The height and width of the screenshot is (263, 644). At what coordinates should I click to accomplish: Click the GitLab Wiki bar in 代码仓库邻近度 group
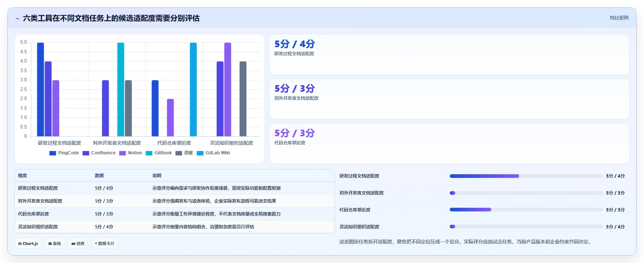pos(193,90)
